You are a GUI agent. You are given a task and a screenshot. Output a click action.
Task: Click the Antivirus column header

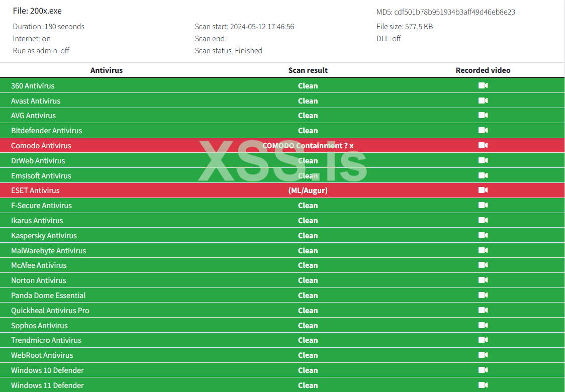pyautogui.click(x=106, y=70)
